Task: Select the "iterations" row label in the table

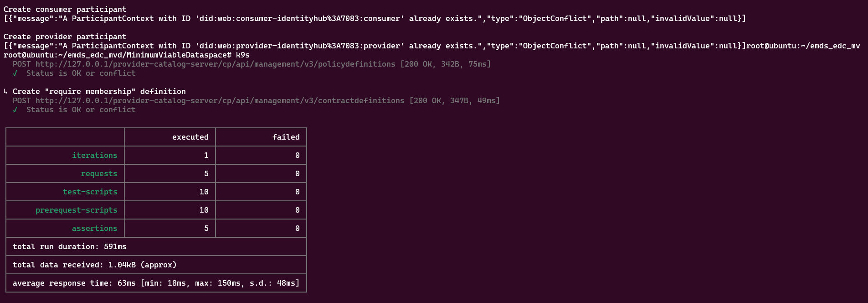Action: click(94, 155)
